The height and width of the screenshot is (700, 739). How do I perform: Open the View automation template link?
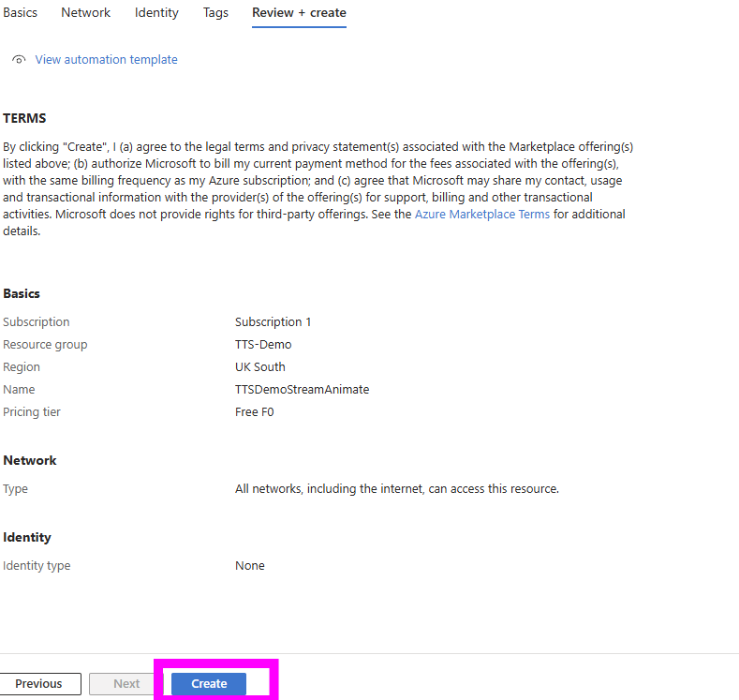106,60
